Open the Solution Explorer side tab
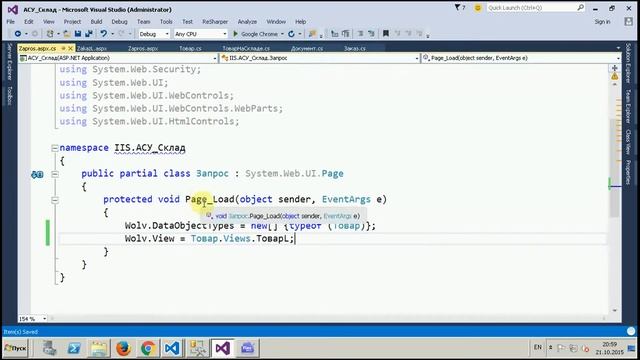The image size is (640, 360). [x=629, y=62]
